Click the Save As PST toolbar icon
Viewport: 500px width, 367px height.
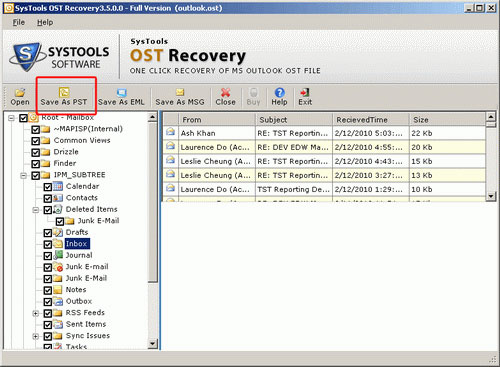[x=64, y=92]
